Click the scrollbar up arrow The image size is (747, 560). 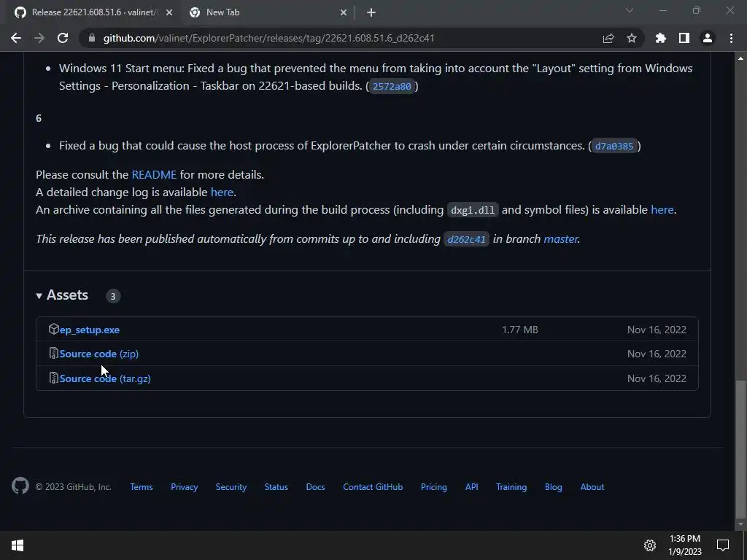coord(740,58)
